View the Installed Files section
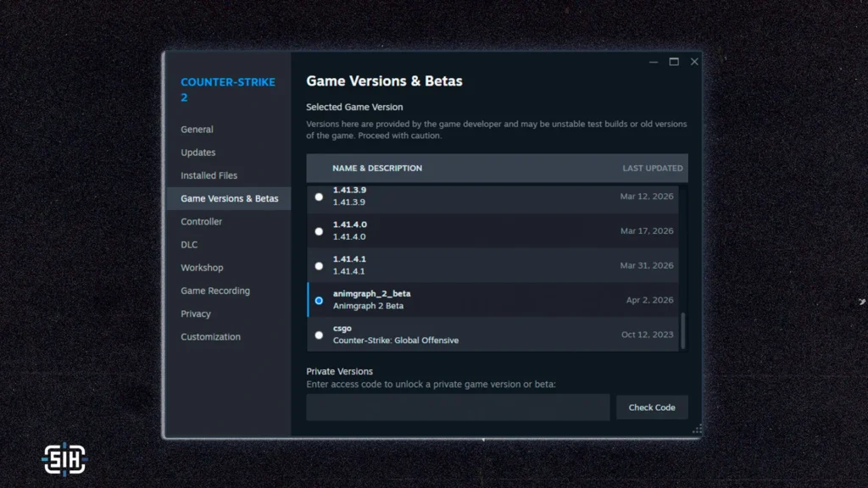 (209, 175)
